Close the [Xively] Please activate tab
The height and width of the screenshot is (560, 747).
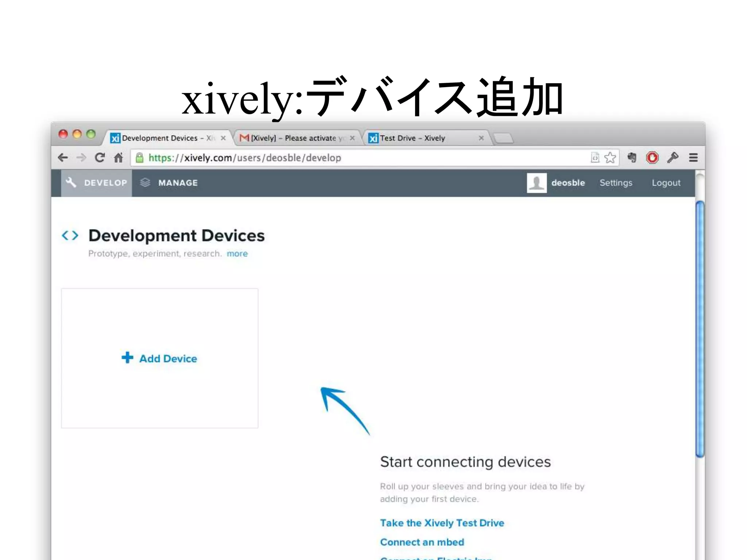pos(352,138)
